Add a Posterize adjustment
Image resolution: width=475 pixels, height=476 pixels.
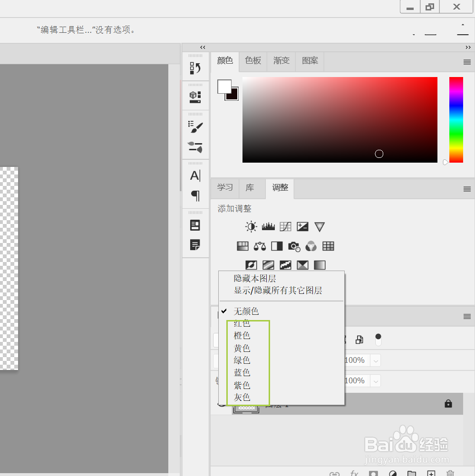coord(268,265)
